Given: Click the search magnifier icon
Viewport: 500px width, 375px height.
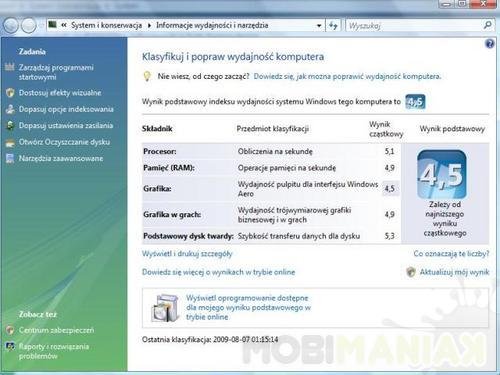Looking at the screenshot, I should [x=487, y=25].
